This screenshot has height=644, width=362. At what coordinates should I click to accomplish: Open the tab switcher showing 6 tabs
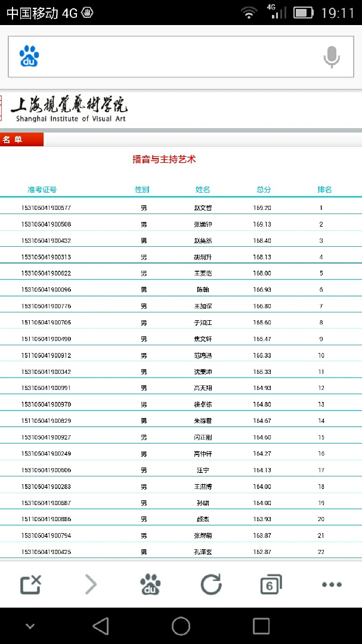point(271,584)
